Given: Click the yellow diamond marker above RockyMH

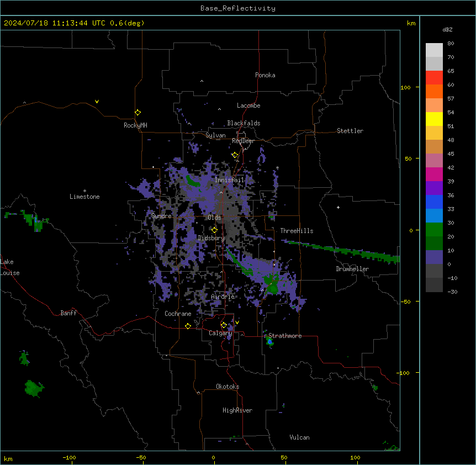Looking at the screenshot, I should click(x=138, y=113).
